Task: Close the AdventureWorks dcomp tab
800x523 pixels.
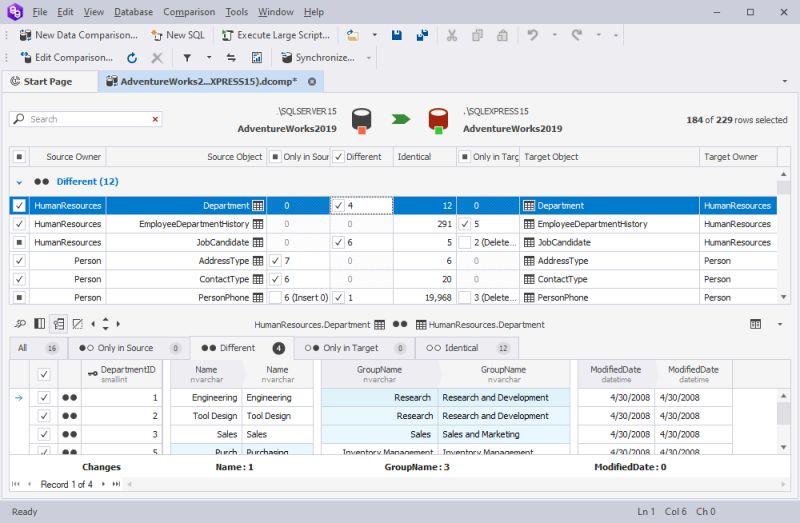Action: point(312,82)
